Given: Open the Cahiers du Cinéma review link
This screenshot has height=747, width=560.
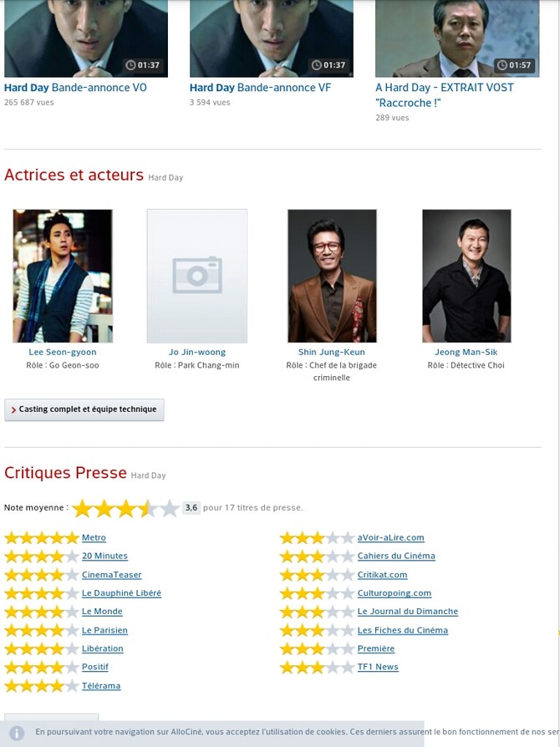Looking at the screenshot, I should 396,556.
